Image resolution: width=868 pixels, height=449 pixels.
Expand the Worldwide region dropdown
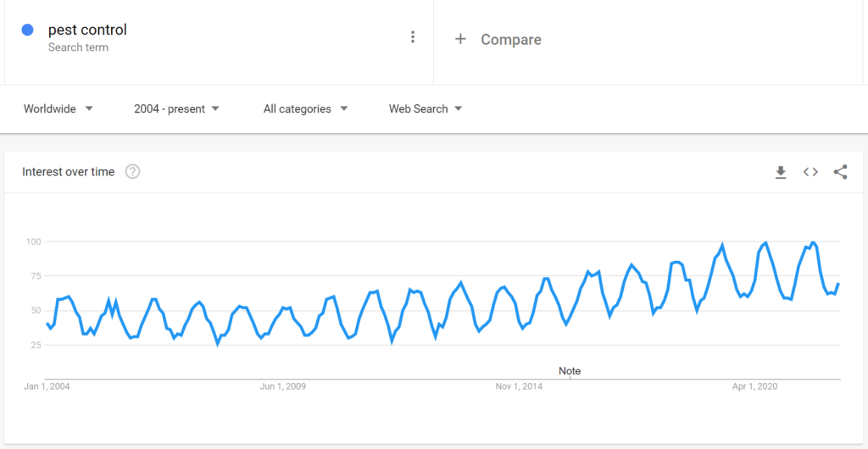coord(58,109)
